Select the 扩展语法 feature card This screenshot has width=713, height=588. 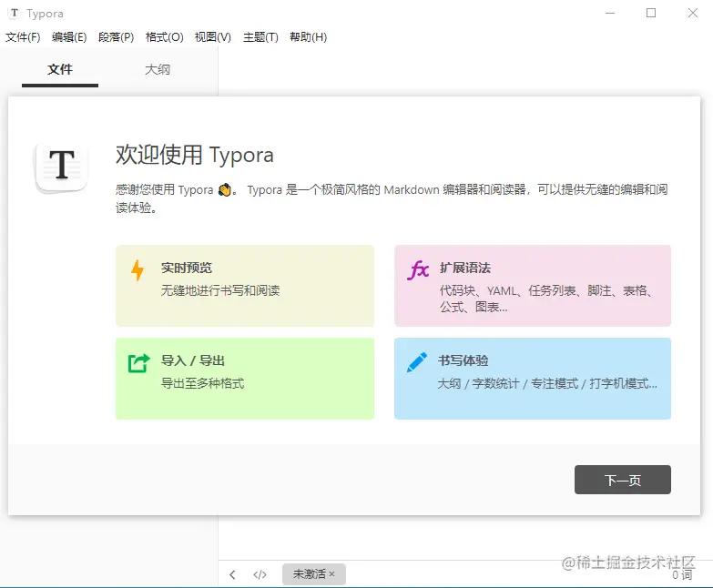[533, 286]
